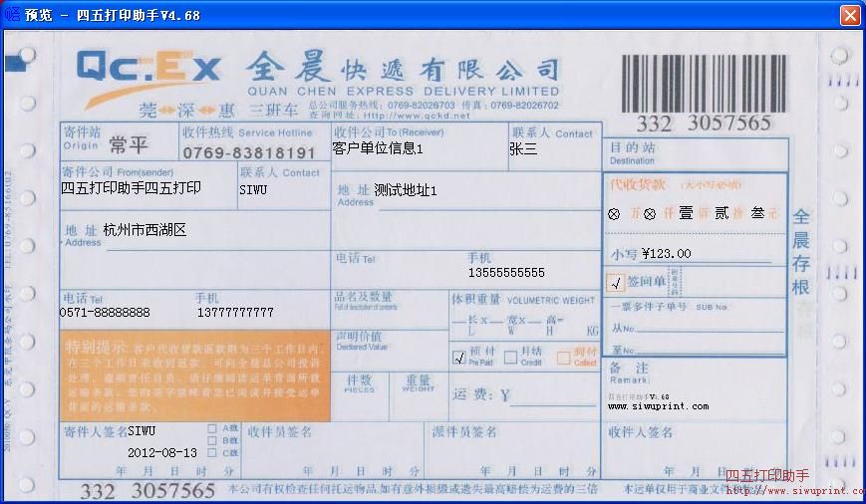This screenshot has height=504, width=866.
Task: Click the 全晨存根 vertical label
Action: pyautogui.click(x=800, y=252)
